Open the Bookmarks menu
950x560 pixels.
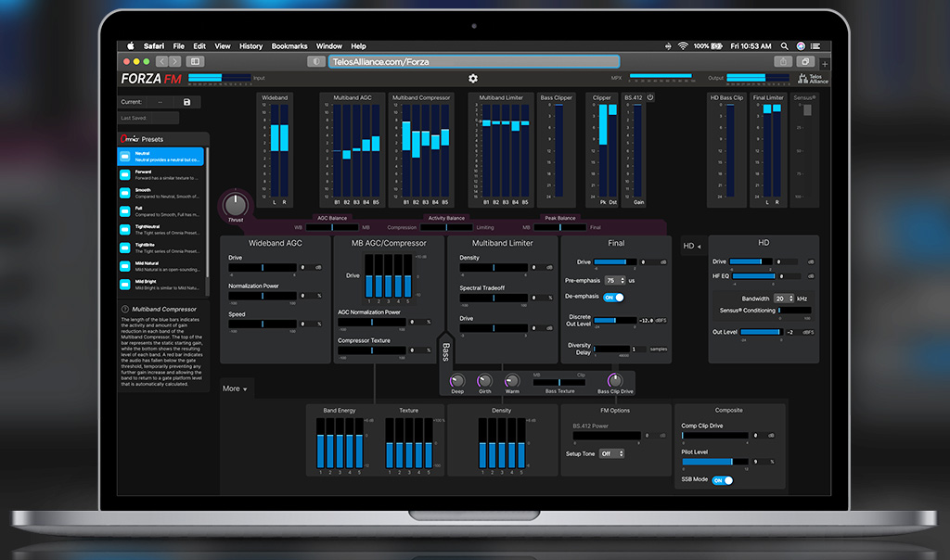289,46
